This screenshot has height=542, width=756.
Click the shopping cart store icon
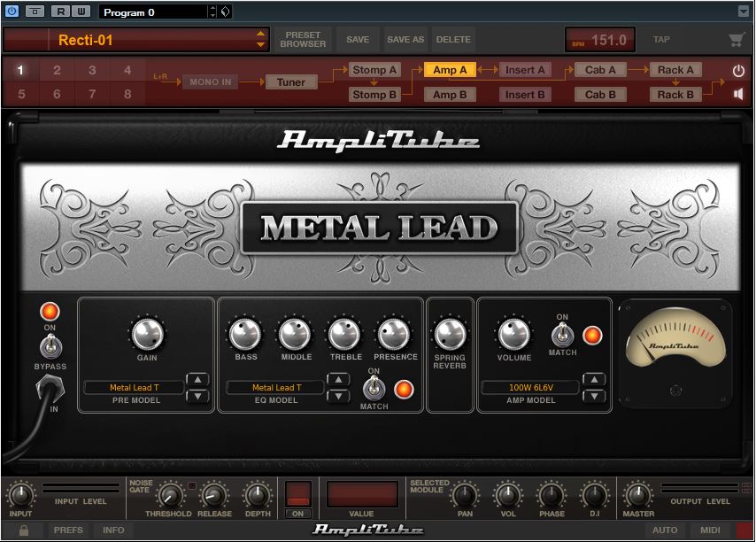[736, 40]
